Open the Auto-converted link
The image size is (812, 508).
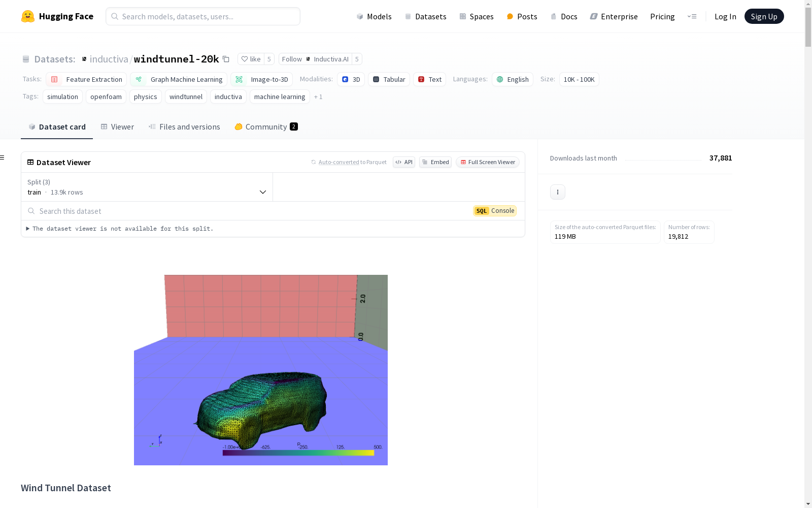(x=339, y=162)
